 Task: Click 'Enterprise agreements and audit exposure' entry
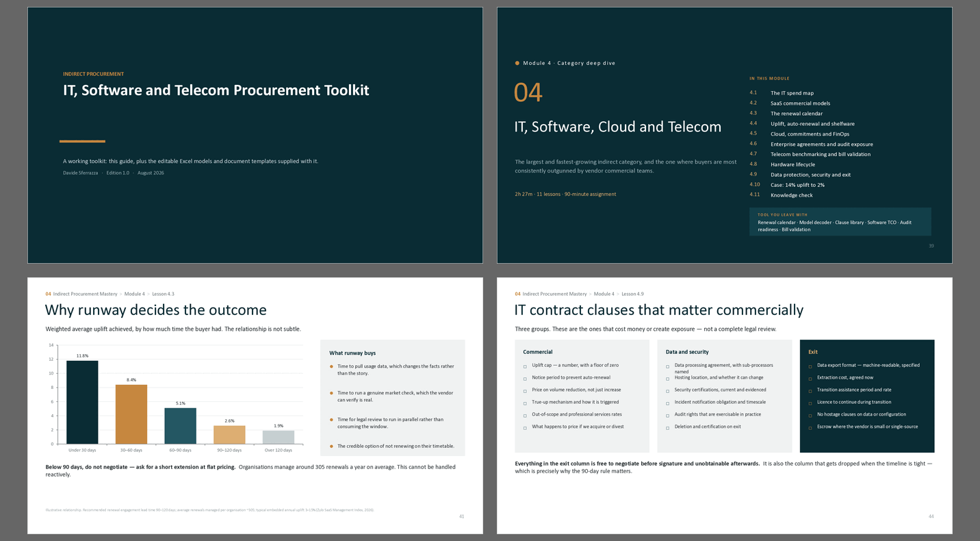(822, 144)
